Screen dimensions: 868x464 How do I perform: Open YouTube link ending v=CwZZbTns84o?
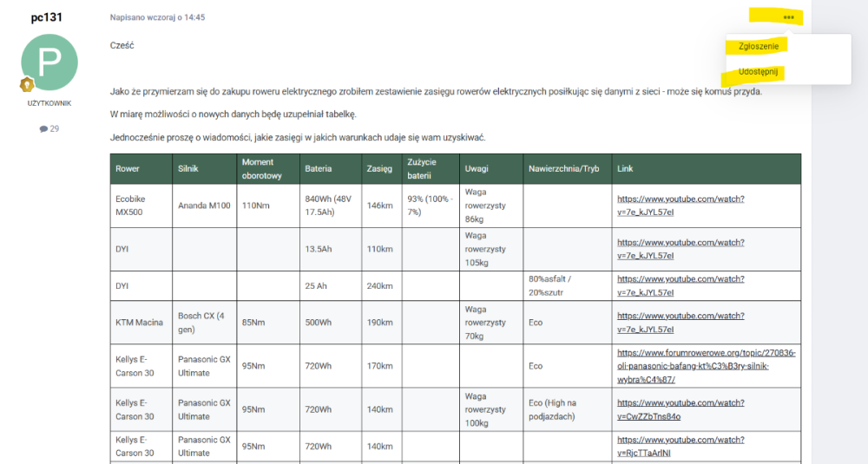point(681,410)
